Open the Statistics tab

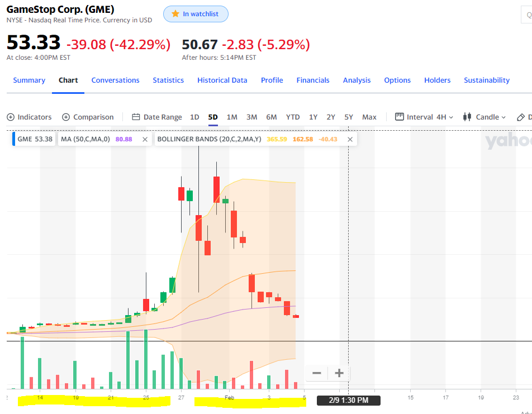point(168,80)
